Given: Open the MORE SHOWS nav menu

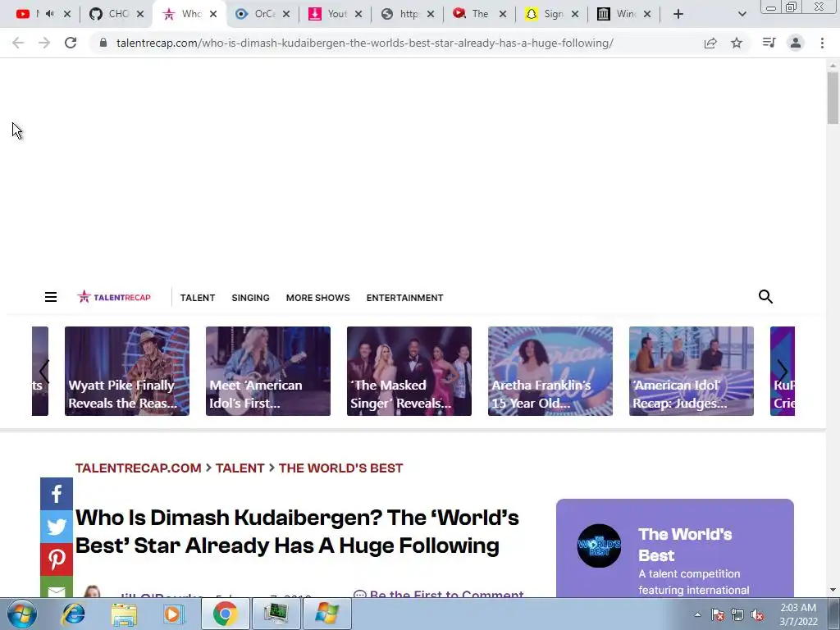Looking at the screenshot, I should point(317,298).
